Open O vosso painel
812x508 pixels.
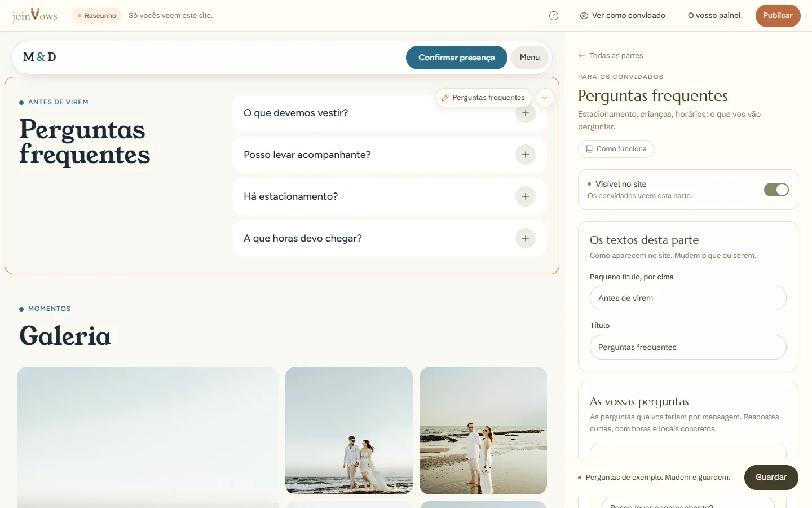714,16
